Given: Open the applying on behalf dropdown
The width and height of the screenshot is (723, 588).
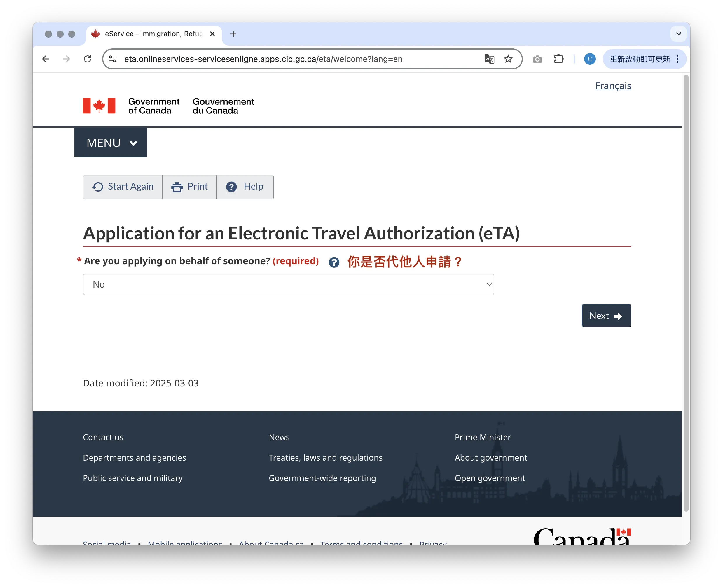Looking at the screenshot, I should tap(288, 284).
